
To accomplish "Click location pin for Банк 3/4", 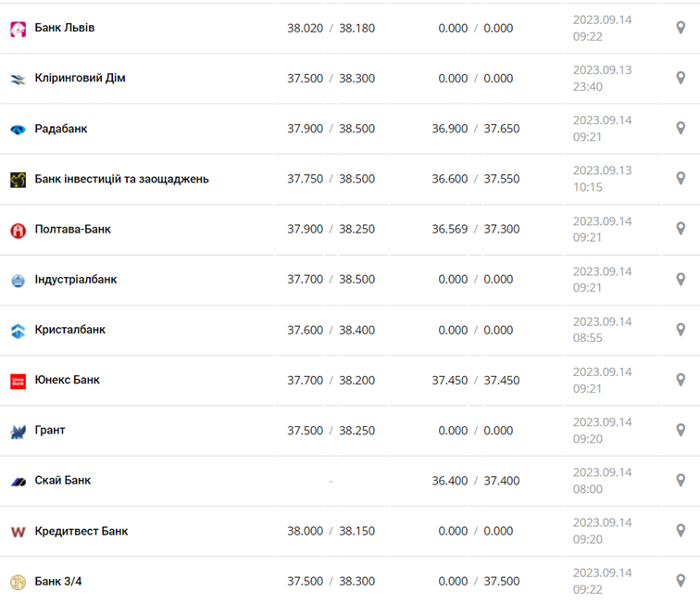I will (x=681, y=581).
